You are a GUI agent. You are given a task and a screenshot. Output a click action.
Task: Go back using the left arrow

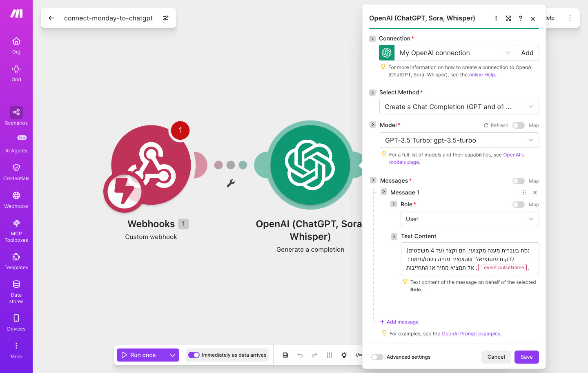point(51,18)
